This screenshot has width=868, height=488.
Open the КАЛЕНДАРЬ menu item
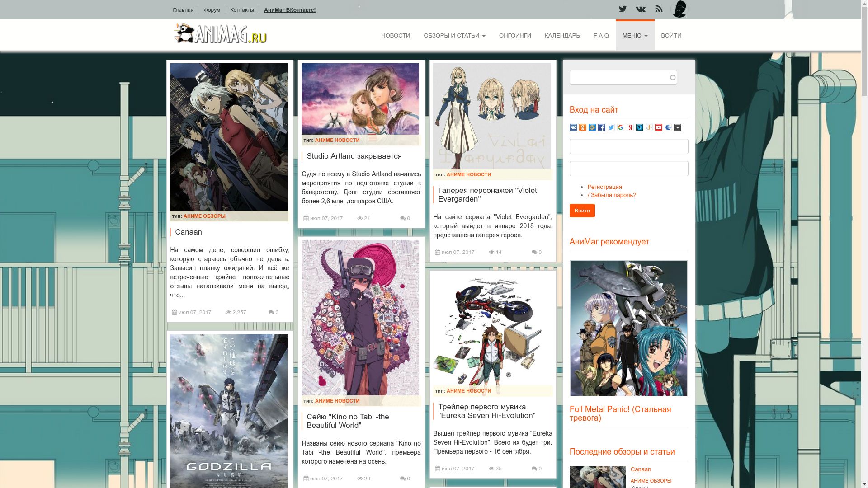(x=562, y=35)
